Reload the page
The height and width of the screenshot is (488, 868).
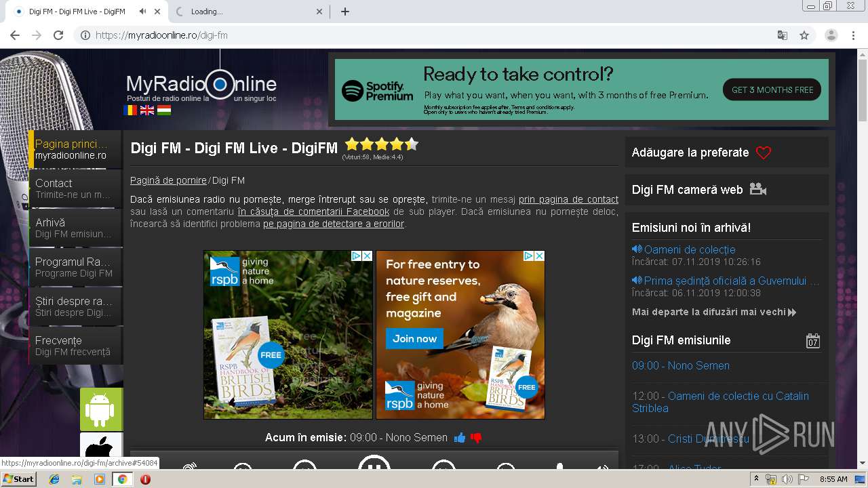[x=58, y=35]
